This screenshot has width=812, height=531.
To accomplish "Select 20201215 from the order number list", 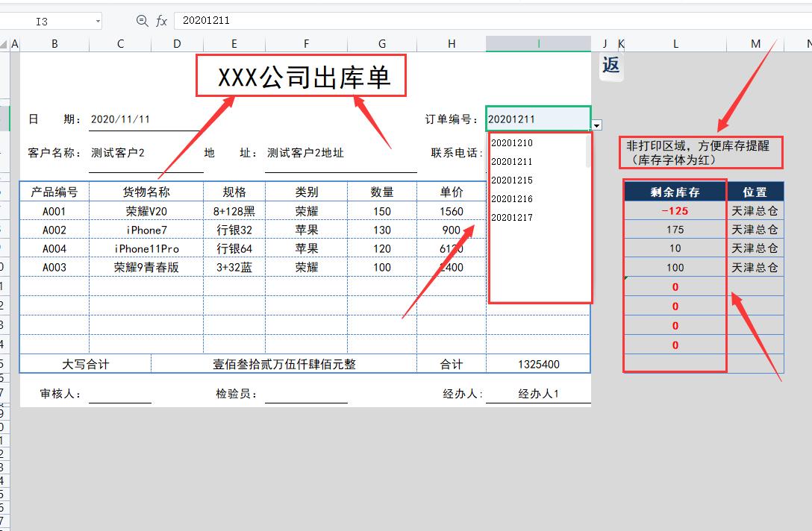I will click(x=512, y=180).
